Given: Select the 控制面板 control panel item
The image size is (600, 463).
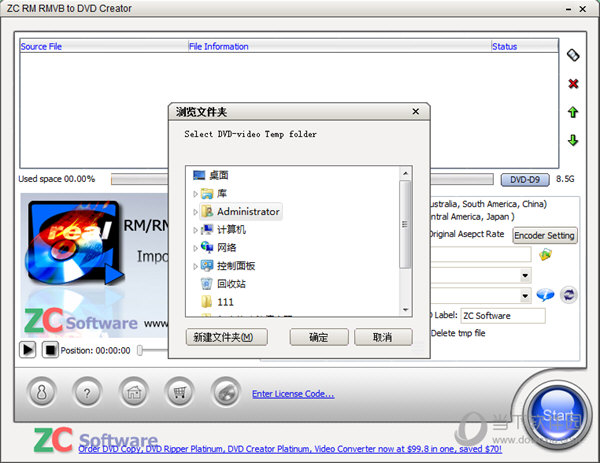Looking at the screenshot, I should (x=236, y=266).
